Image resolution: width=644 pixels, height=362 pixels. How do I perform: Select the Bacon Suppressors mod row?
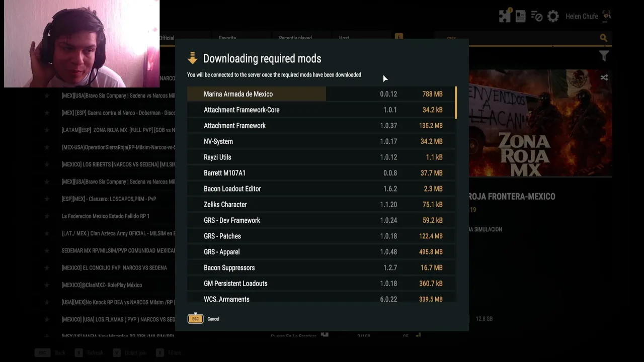(321, 268)
